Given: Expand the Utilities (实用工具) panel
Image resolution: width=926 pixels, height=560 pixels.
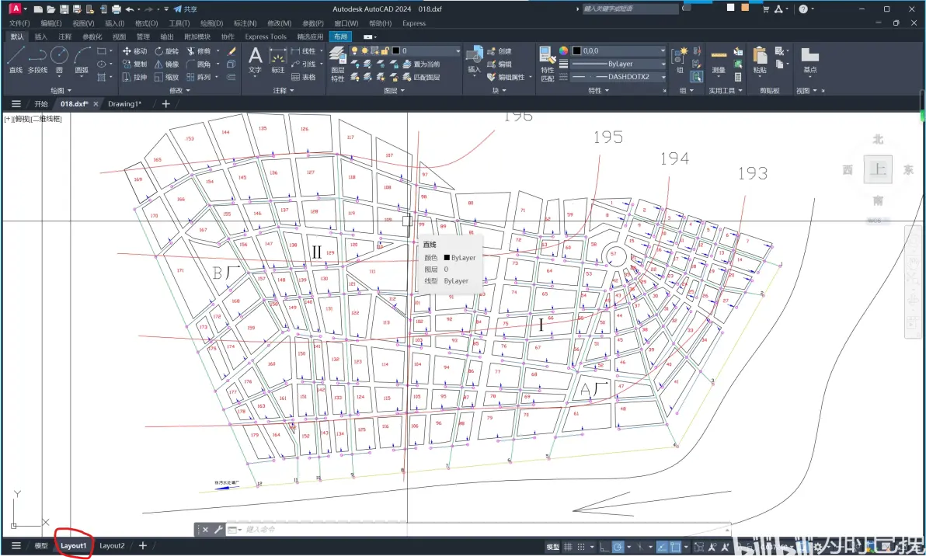Looking at the screenshot, I should [726, 90].
